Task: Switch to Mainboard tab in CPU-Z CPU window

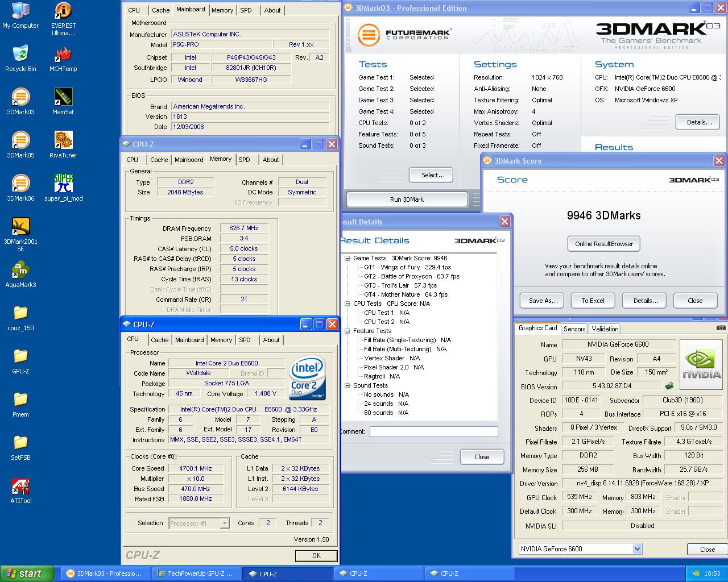Action: tap(189, 340)
